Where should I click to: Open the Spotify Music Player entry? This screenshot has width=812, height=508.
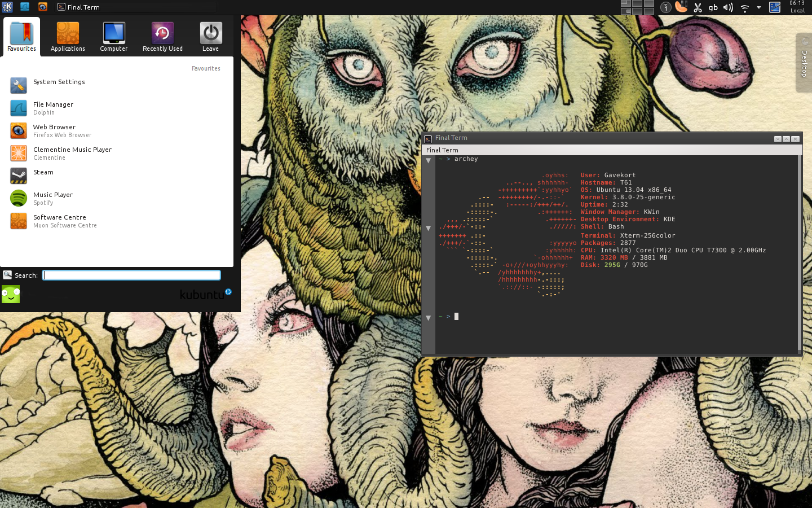coord(117,198)
